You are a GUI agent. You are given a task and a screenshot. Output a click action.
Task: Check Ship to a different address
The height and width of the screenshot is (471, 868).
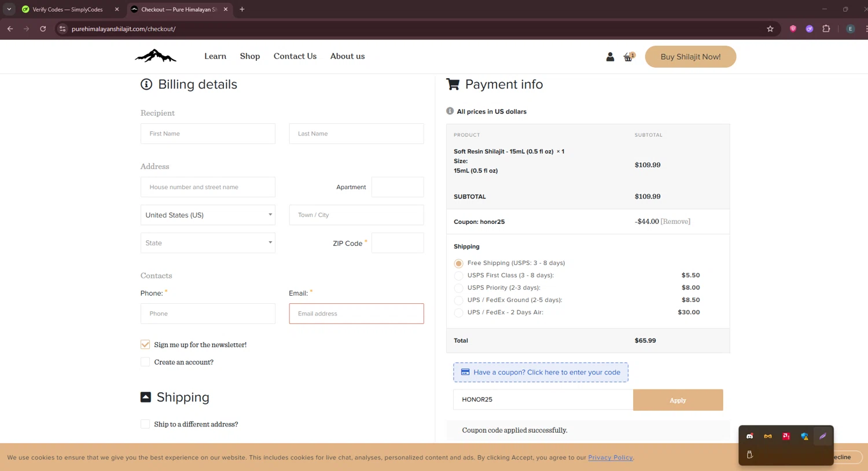(x=145, y=424)
